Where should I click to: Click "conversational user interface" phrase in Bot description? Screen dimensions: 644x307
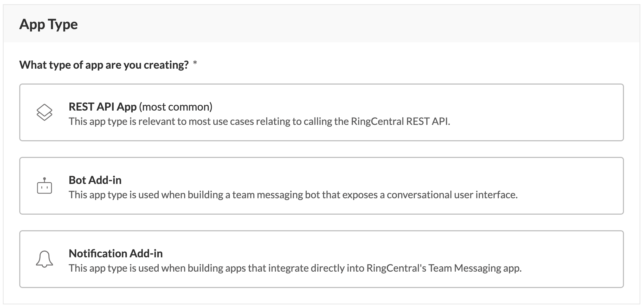[x=452, y=195]
